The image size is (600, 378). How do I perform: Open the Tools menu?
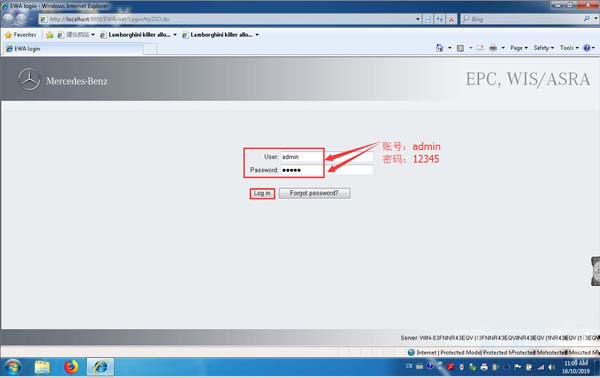tap(569, 48)
